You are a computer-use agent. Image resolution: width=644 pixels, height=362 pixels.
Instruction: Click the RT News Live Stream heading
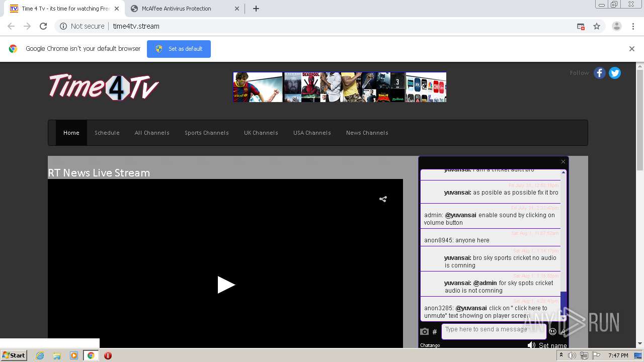click(99, 172)
